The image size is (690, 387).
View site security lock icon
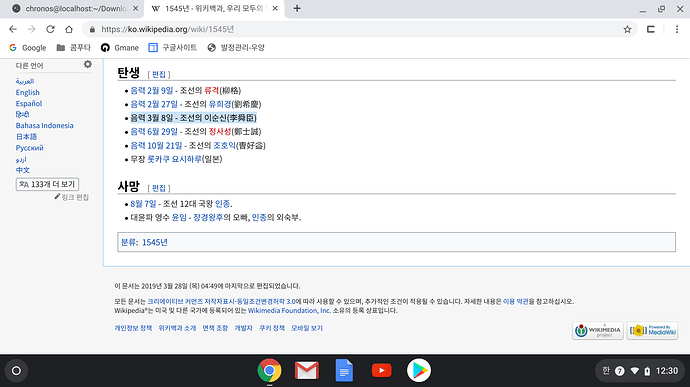point(92,29)
